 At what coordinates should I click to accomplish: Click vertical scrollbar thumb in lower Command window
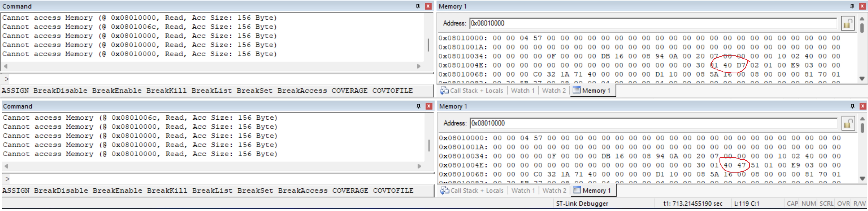[429, 146]
